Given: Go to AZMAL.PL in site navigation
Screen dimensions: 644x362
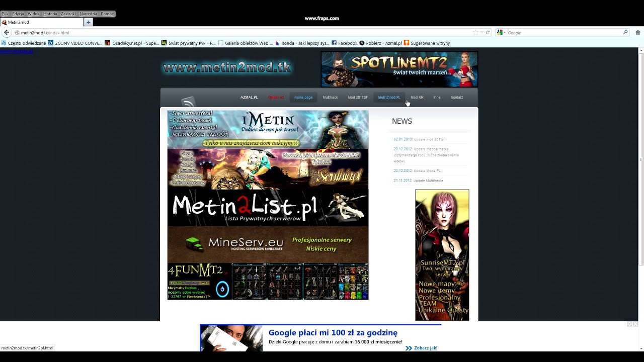Looking at the screenshot, I should 249,98.
